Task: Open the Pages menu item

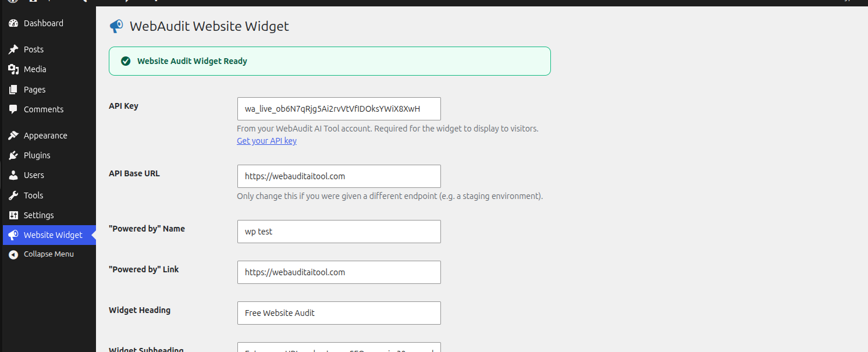Action: point(49,90)
